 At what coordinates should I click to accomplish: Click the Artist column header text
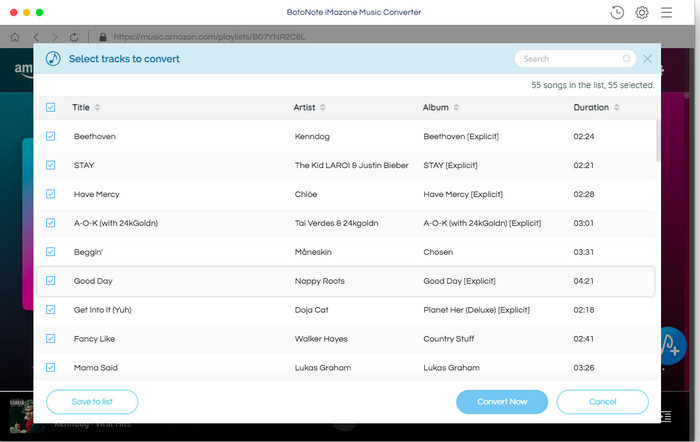(304, 107)
